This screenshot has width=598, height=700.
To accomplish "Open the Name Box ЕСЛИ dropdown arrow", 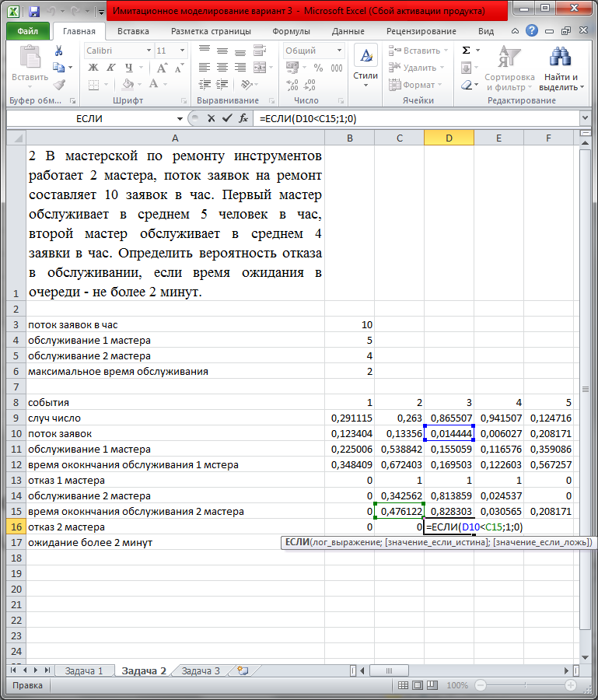I will coord(180,119).
